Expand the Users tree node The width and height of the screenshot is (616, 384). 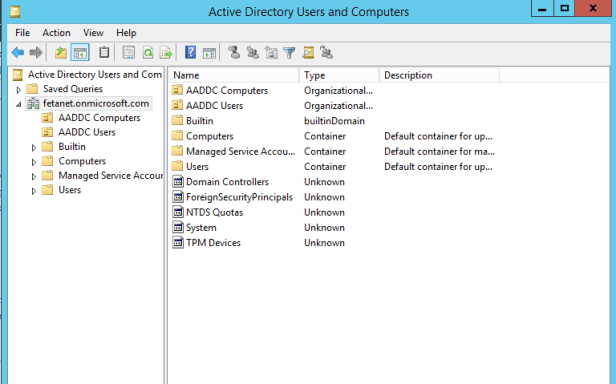[34, 191]
